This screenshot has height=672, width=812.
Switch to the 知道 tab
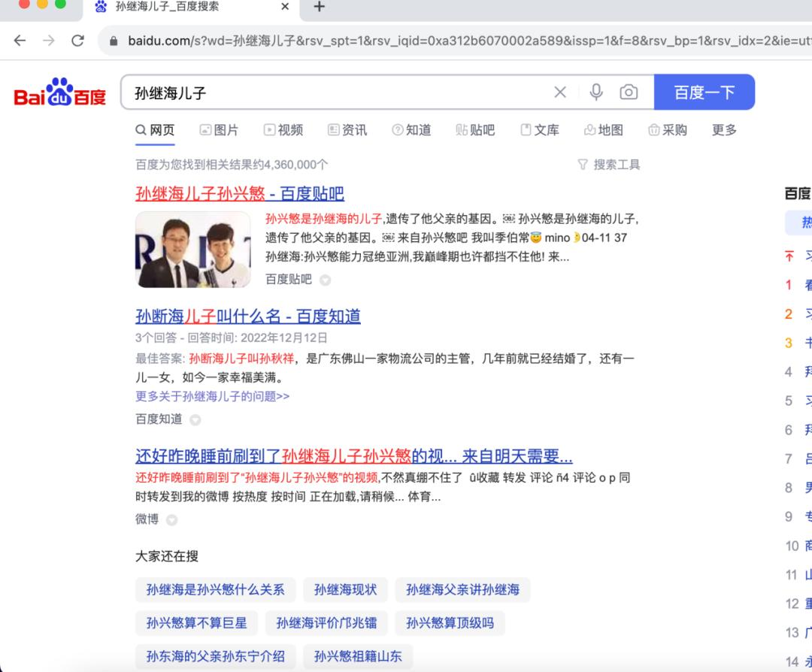pyautogui.click(x=412, y=130)
